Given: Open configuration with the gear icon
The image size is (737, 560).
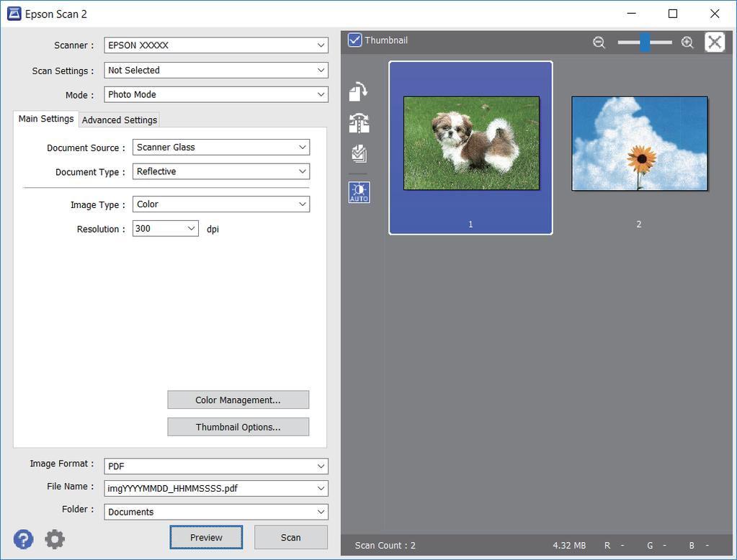Looking at the screenshot, I should [55, 539].
